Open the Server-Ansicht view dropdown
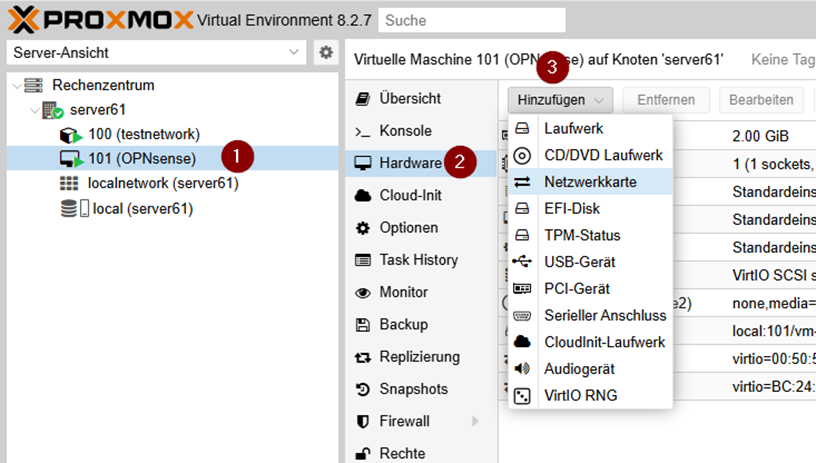Screen dimensions: 816x463 point(294,53)
